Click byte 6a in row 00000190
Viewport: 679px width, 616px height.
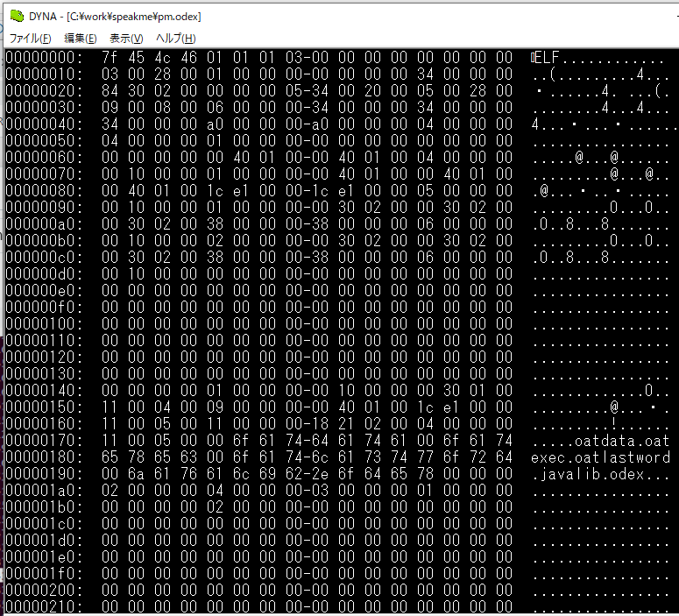point(136,473)
